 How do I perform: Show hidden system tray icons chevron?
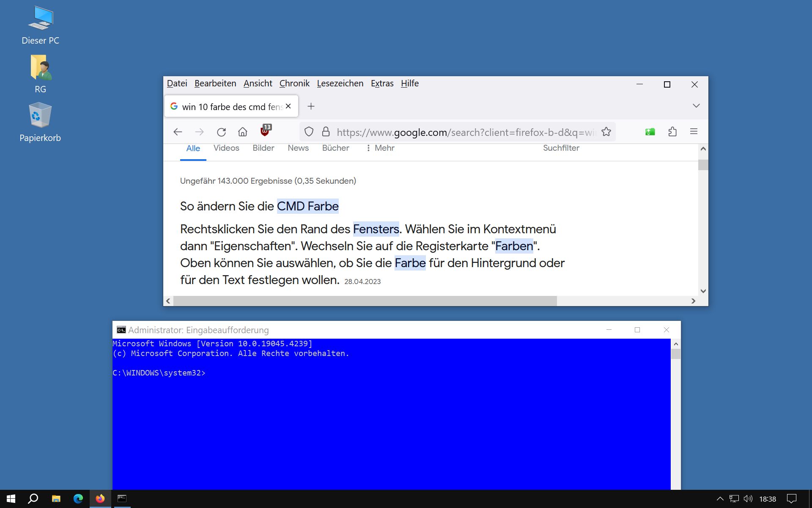point(720,499)
